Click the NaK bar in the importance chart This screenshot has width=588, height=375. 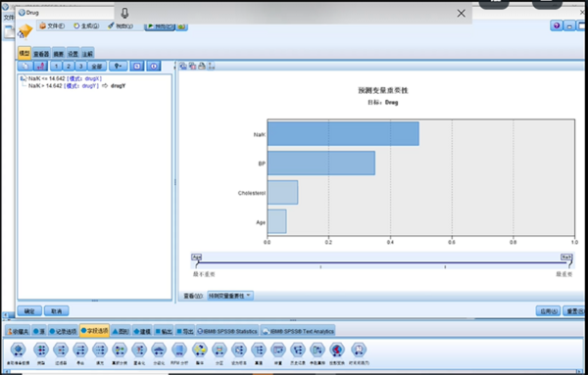tap(343, 133)
